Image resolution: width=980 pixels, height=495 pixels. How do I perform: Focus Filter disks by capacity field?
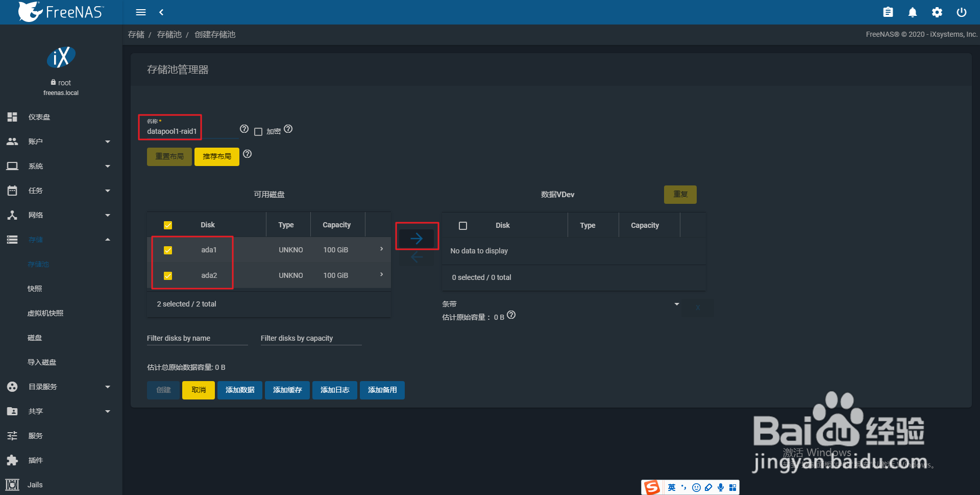tap(311, 338)
